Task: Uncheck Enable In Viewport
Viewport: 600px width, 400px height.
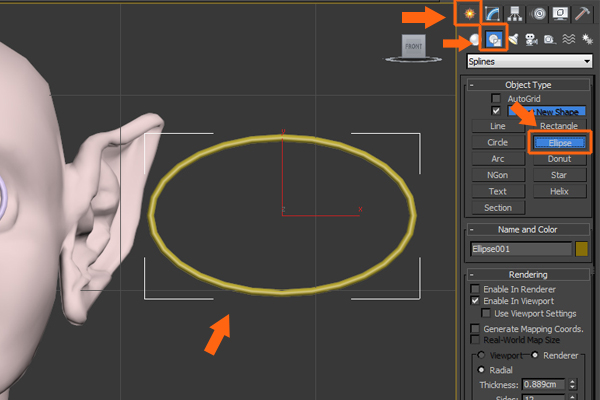Action: tap(475, 301)
